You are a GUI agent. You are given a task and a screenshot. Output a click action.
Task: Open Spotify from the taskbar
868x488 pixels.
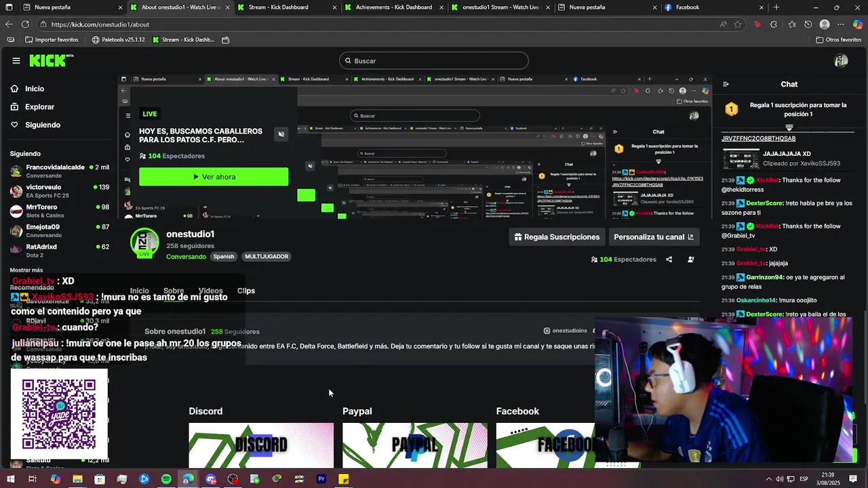click(166, 479)
